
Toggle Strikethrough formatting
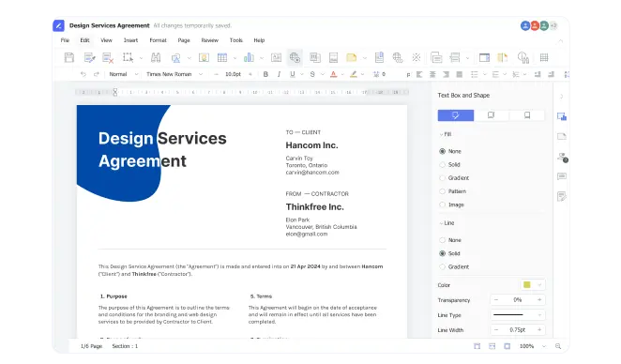coord(312,74)
